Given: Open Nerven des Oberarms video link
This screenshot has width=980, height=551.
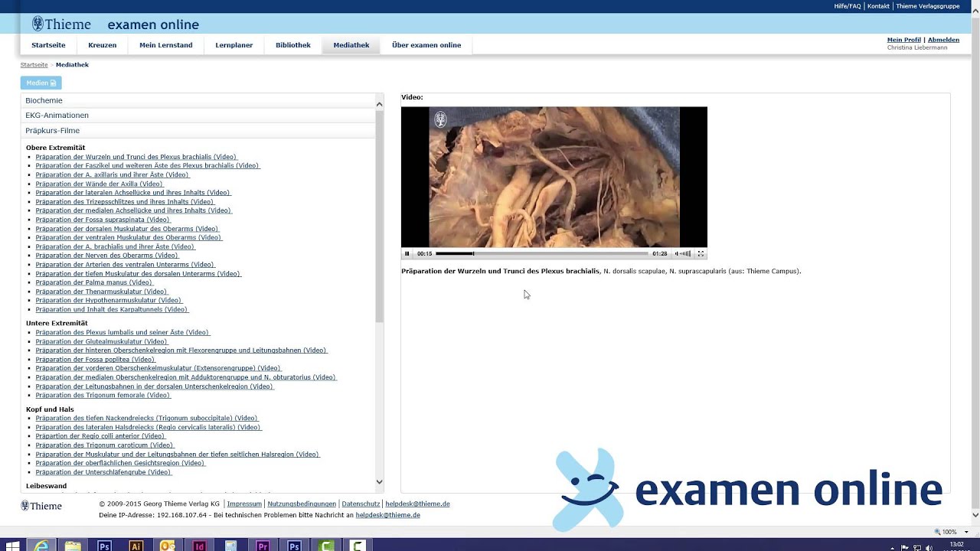Looking at the screenshot, I should [x=107, y=256].
